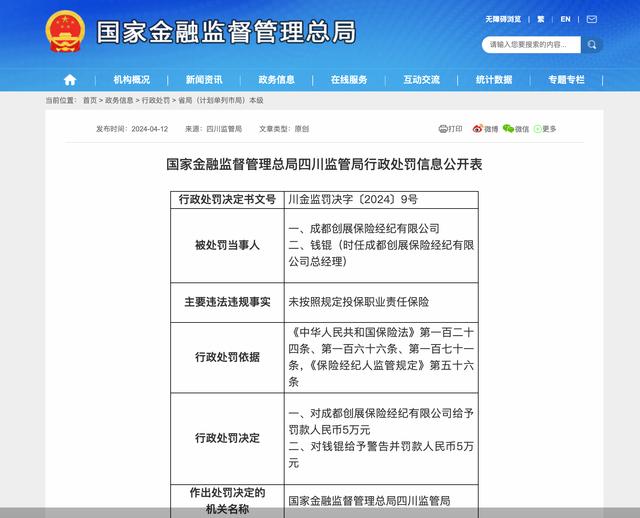The width and height of the screenshot is (640, 518).
Task: Click 首页 breadcrumb link
Action: [x=90, y=100]
